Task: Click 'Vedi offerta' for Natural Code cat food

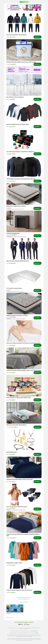Action: click(x=37, y=400)
